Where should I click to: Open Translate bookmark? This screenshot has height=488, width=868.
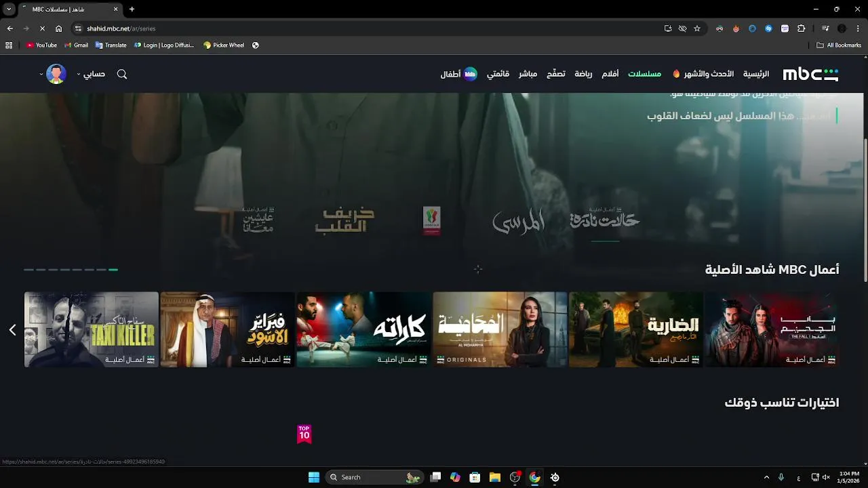pyautogui.click(x=111, y=45)
